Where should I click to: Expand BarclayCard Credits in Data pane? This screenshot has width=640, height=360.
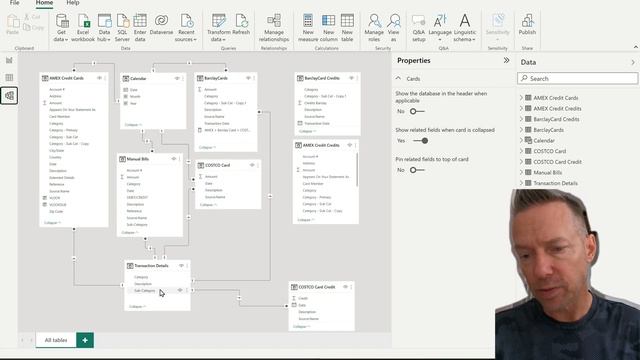click(x=521, y=119)
